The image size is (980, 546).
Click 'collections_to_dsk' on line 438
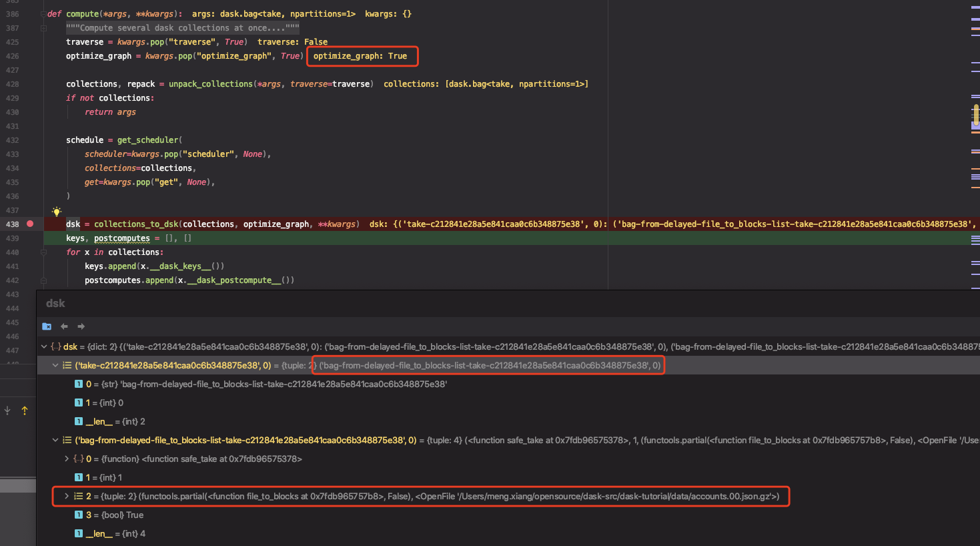click(x=136, y=224)
